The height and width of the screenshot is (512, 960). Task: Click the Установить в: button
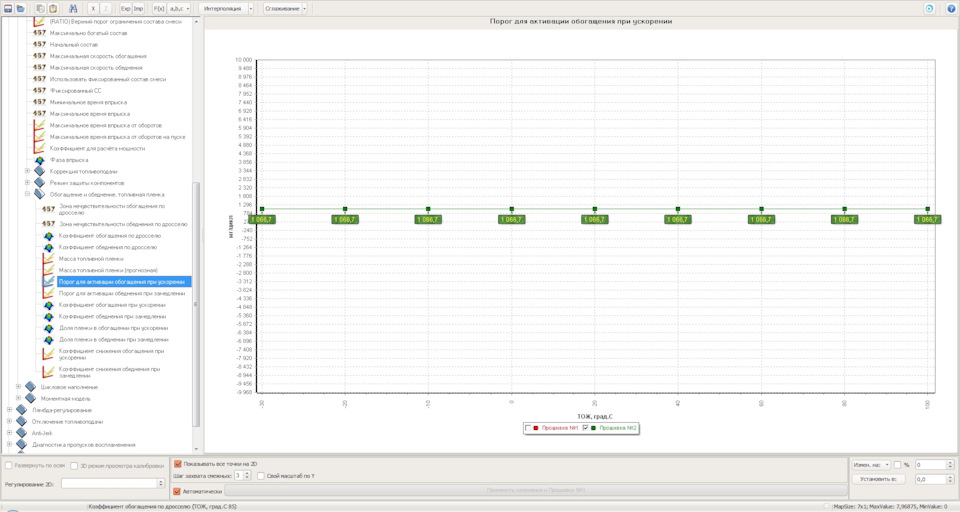[878, 480]
